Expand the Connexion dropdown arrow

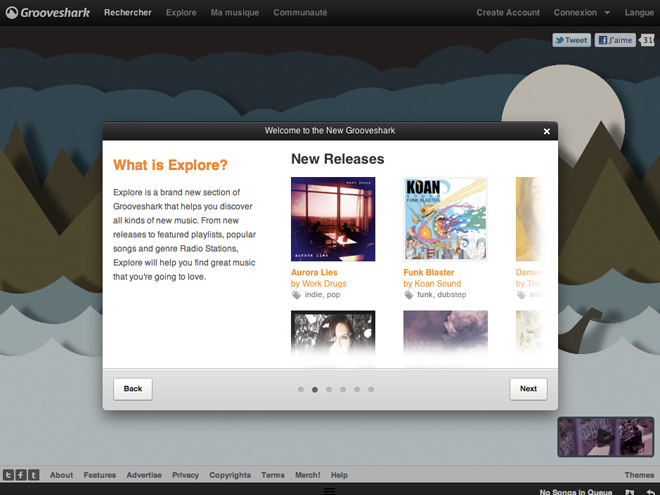(x=607, y=13)
